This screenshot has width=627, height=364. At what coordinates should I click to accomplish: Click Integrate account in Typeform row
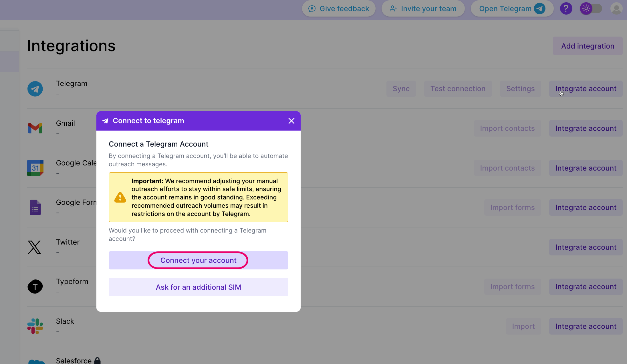[x=586, y=287]
